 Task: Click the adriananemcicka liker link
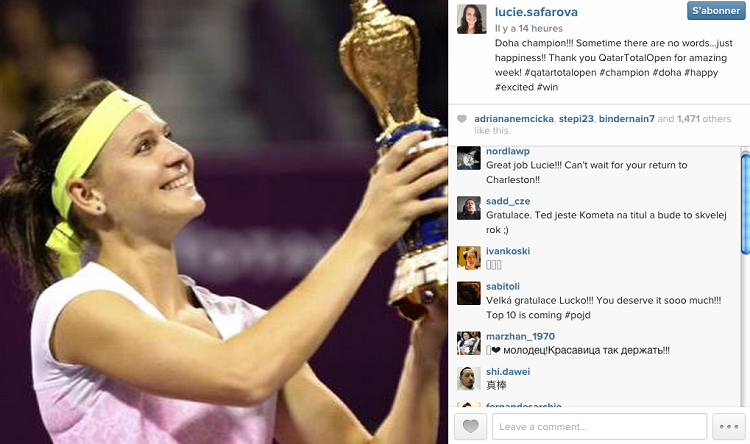(x=514, y=119)
